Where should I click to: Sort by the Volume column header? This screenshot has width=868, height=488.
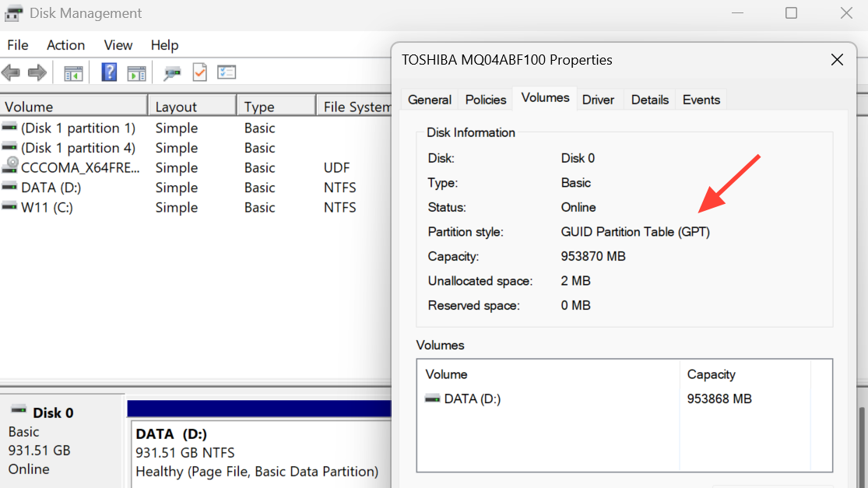pos(74,107)
